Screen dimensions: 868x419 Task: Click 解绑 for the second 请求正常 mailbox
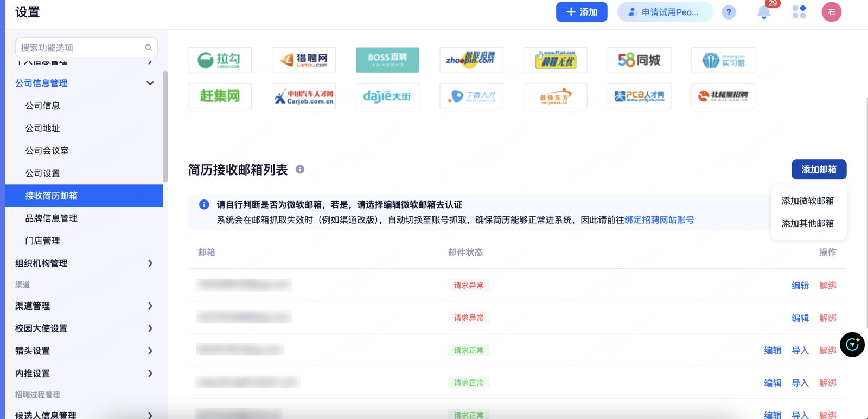(828, 383)
